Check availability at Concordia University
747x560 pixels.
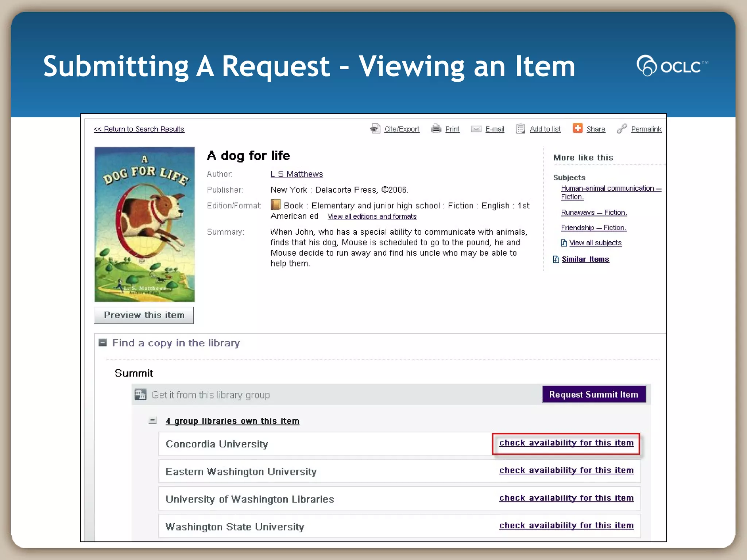566,443
